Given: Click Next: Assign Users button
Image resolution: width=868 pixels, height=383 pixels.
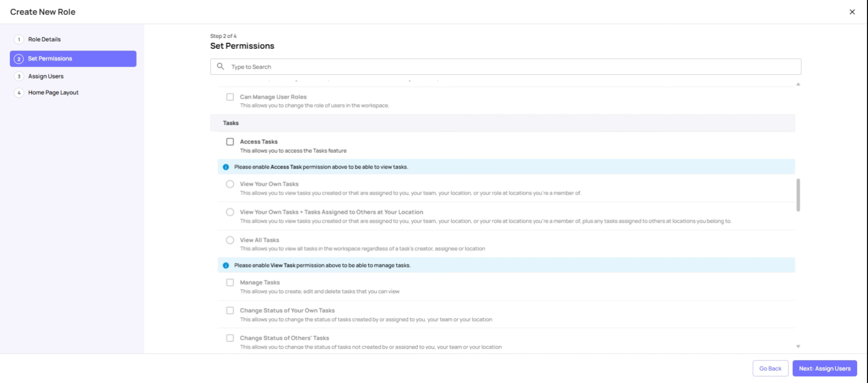Looking at the screenshot, I should (x=825, y=369).
